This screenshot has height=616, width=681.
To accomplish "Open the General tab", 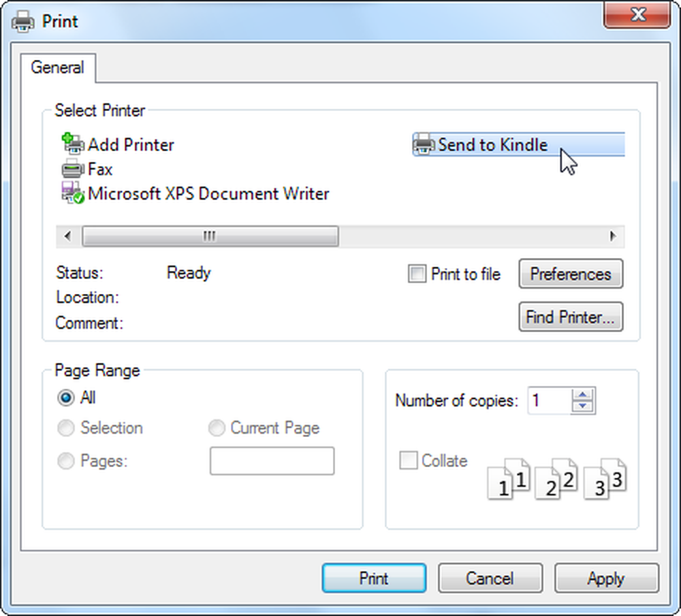I will click(x=57, y=67).
